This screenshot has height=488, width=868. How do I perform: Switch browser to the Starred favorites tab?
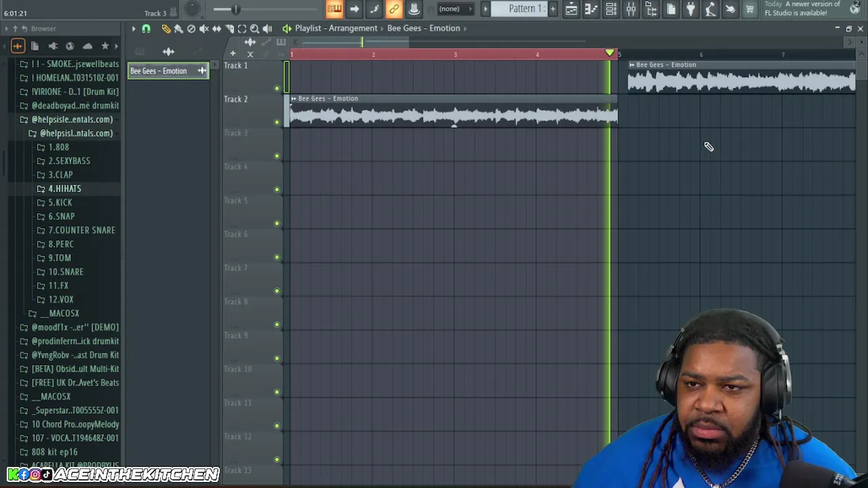pyautogui.click(x=105, y=46)
